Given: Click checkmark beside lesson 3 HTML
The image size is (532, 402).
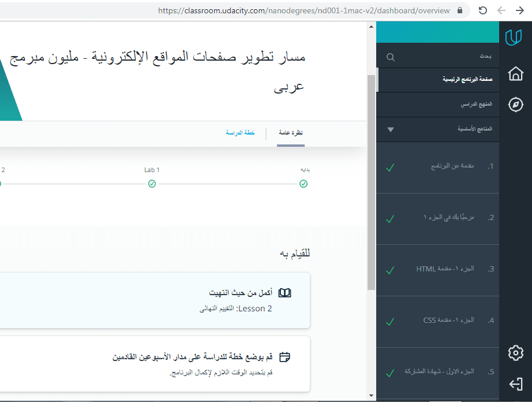Looking at the screenshot, I should (390, 270).
